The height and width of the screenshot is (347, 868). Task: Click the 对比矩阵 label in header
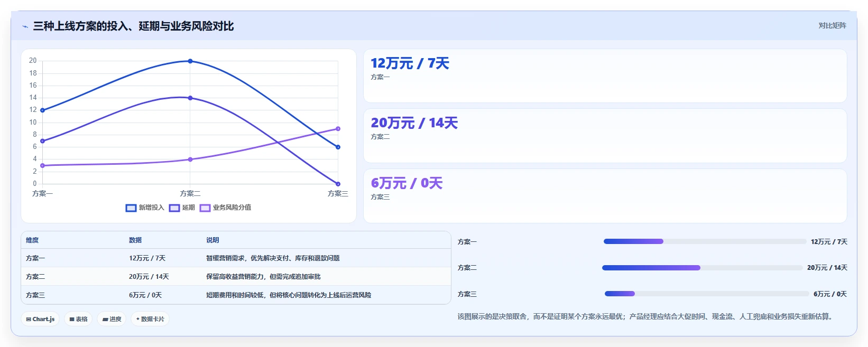(832, 25)
